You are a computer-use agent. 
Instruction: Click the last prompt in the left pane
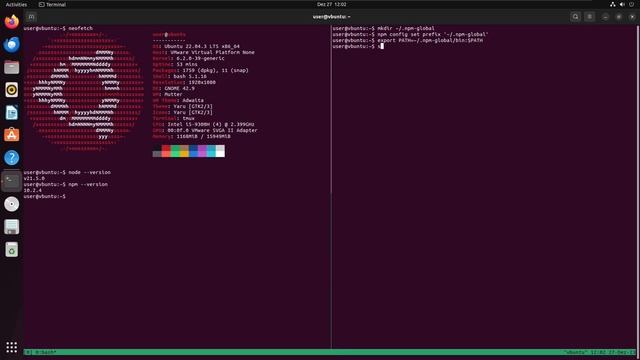[x=44, y=196]
